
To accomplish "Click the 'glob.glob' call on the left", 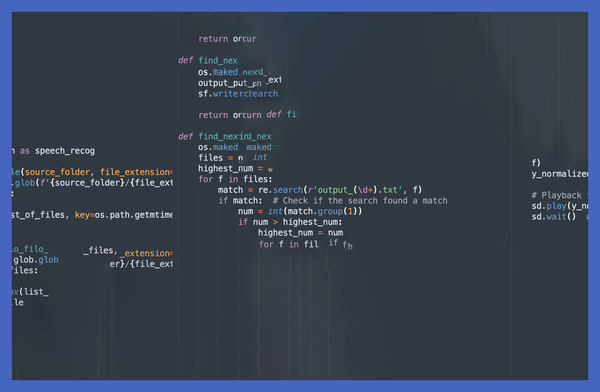I will 36,260.
